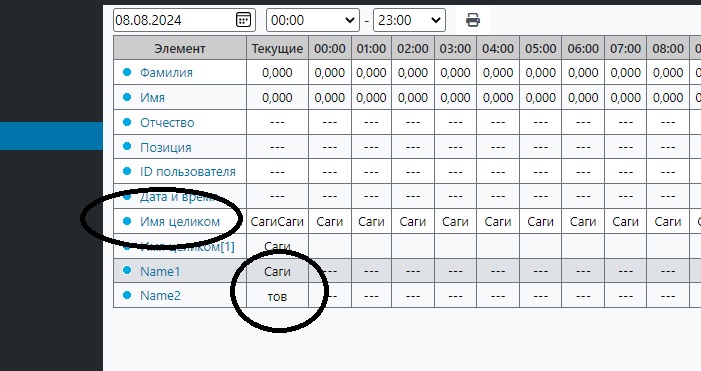Click the 08.08.2024 date input field

click(184, 20)
